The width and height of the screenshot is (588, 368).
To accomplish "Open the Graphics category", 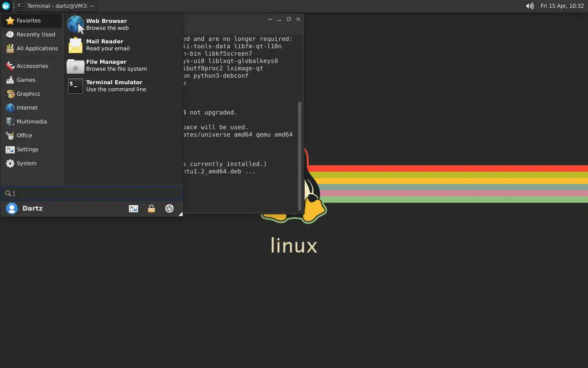I will 32,94.
